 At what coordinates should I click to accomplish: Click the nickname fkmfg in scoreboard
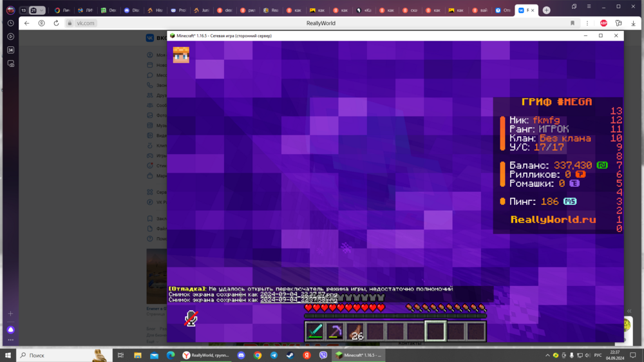pyautogui.click(x=546, y=120)
